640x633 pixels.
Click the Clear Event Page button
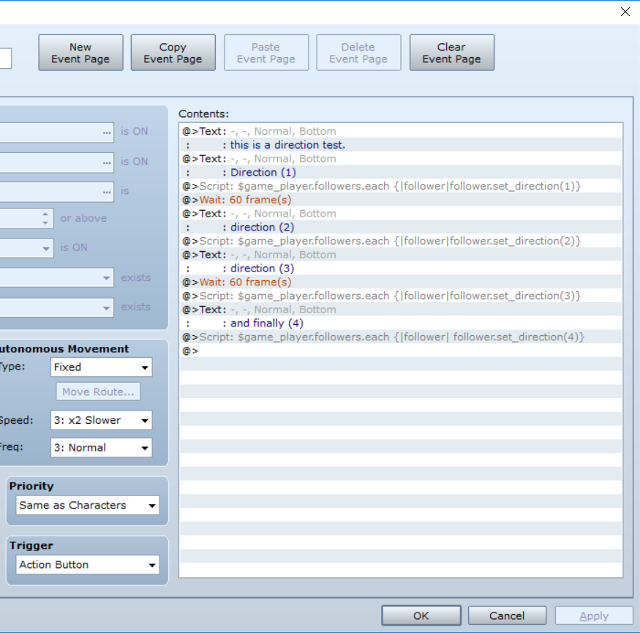[452, 53]
